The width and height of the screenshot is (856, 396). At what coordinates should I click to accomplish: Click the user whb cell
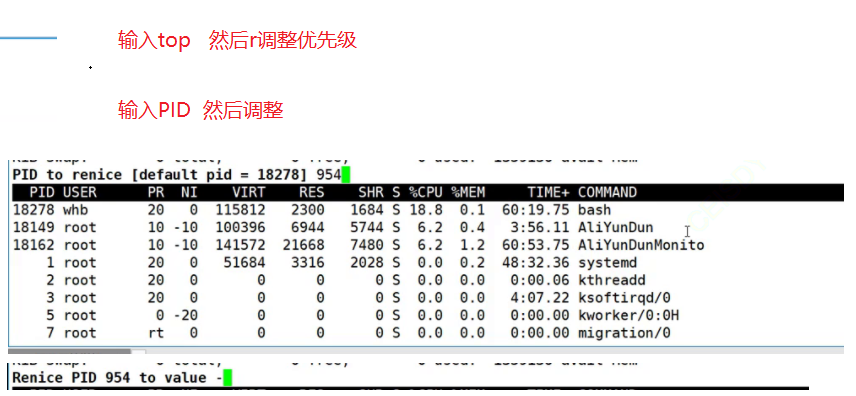[76, 210]
